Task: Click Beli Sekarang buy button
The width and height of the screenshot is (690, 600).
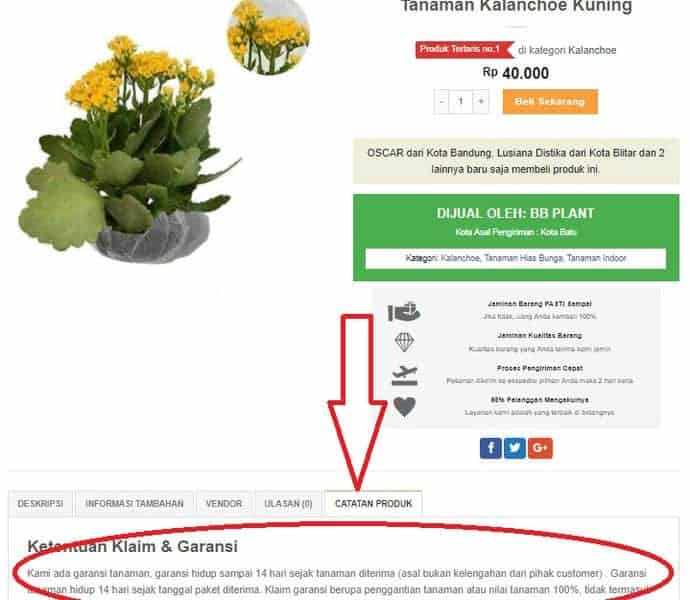Action: click(550, 102)
